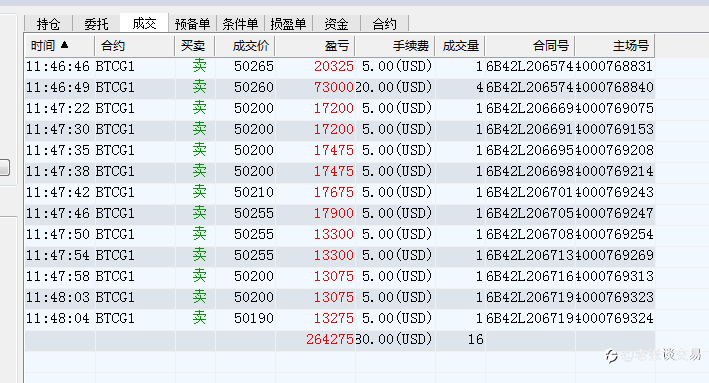Sort by the 买卖 column header

coord(194,46)
